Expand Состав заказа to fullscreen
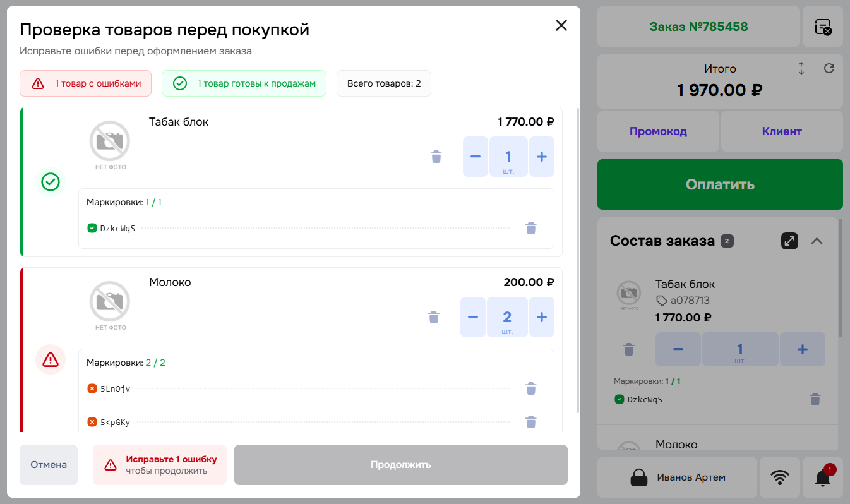This screenshot has height=504, width=850. coord(790,241)
